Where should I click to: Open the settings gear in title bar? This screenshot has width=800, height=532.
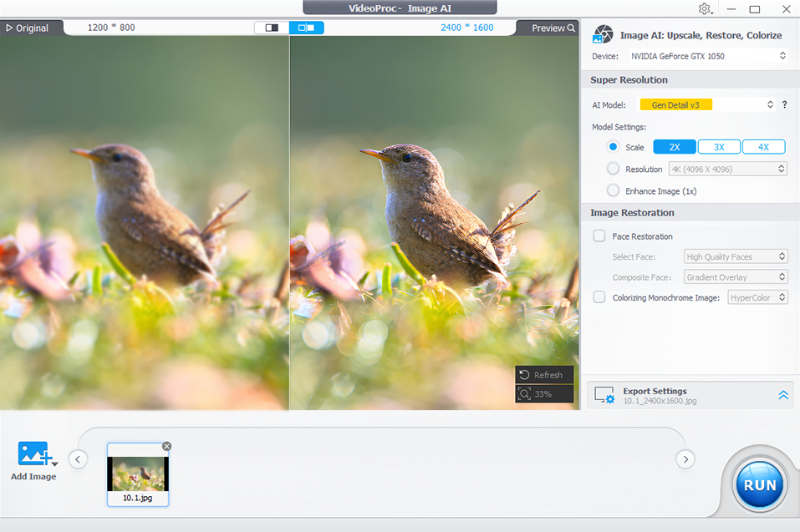point(705,9)
